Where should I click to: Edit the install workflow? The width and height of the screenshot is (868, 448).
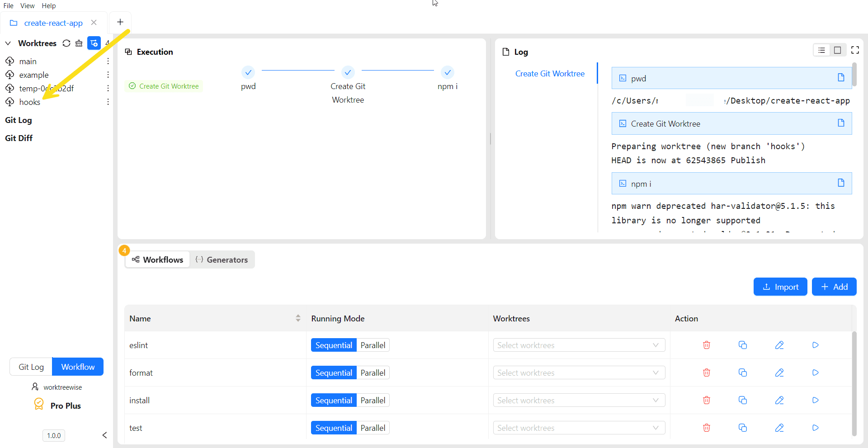click(x=779, y=400)
